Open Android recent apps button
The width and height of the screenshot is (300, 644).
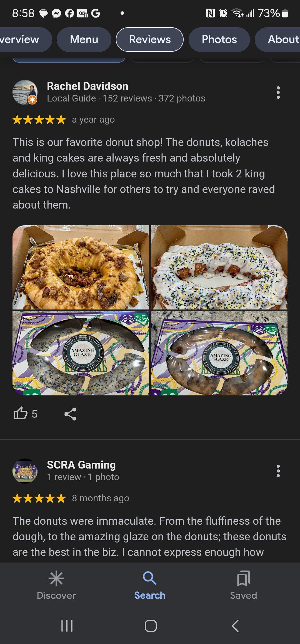click(x=67, y=626)
